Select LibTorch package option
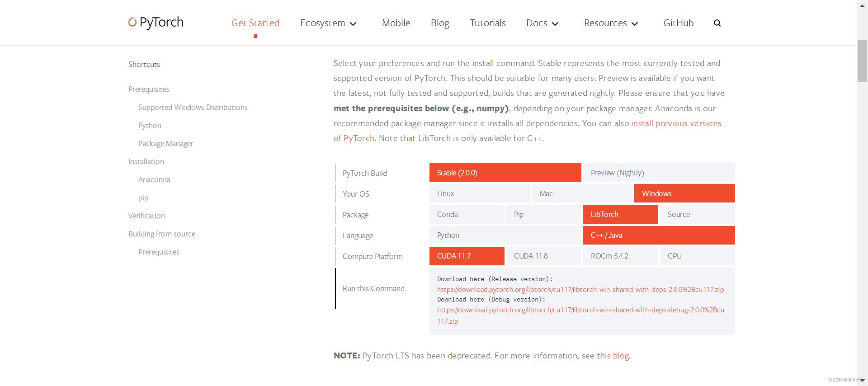Viewport: 868px width, 386px height. click(x=621, y=214)
